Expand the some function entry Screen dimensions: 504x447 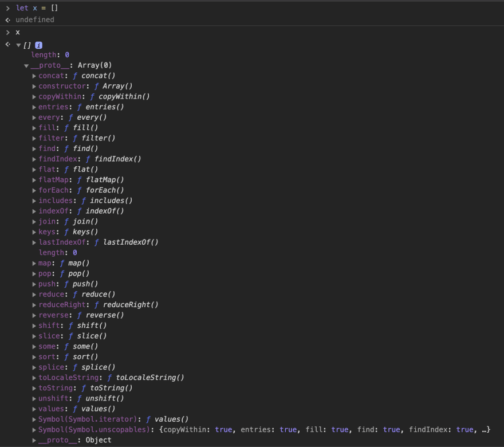[34, 347]
